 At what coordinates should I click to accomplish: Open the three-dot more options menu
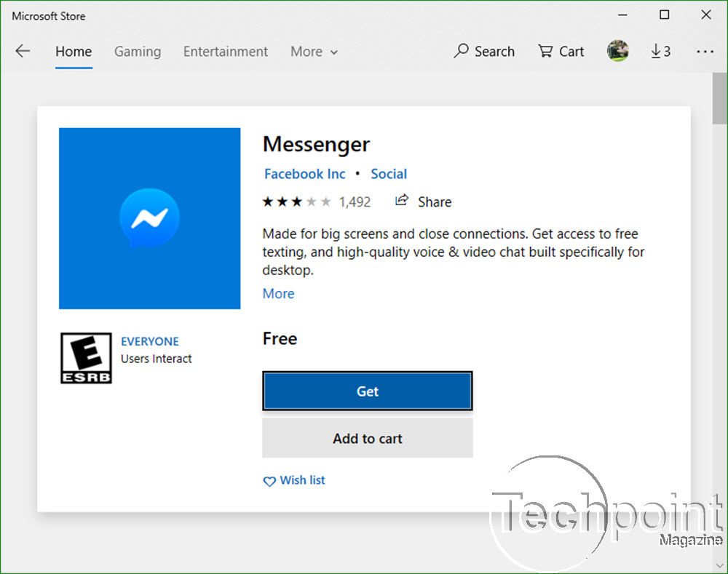(x=705, y=52)
